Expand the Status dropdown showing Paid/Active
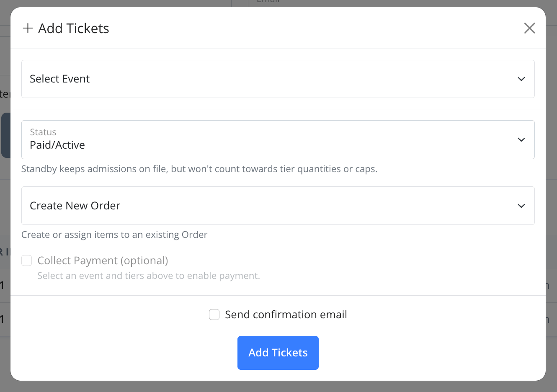The image size is (557, 392). [278, 139]
